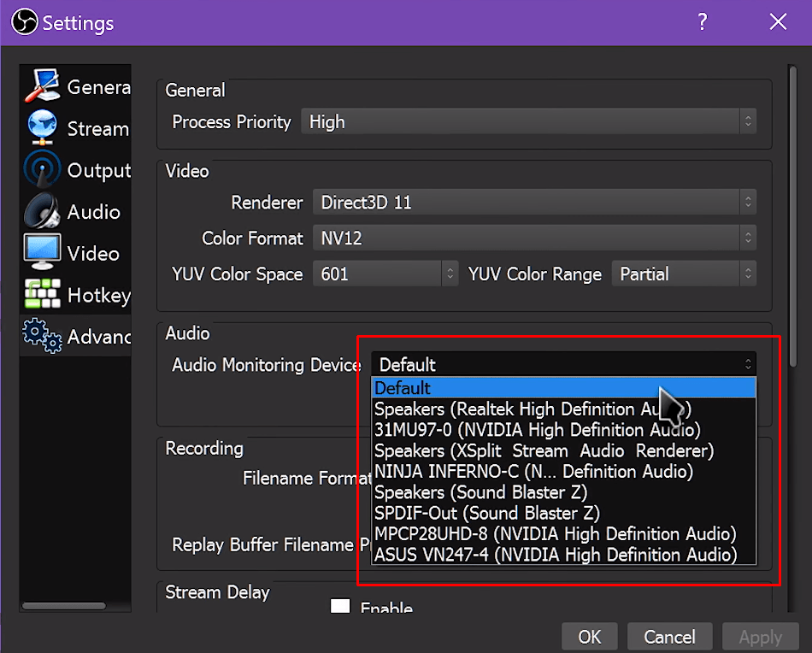This screenshot has width=812, height=653.
Task: Open the Hotkeys keyboard icon
Action: tap(41, 295)
